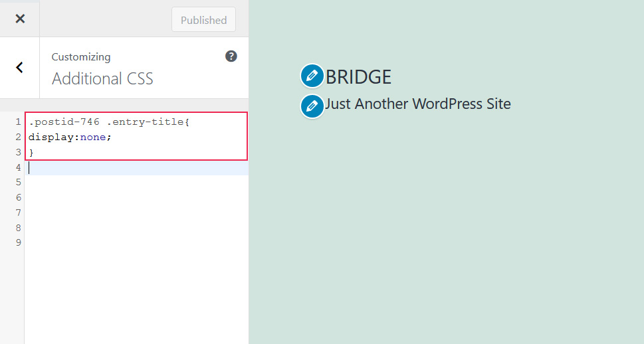The image size is (644, 344).
Task: Close the Customizer with the X icon
Action: click(20, 19)
